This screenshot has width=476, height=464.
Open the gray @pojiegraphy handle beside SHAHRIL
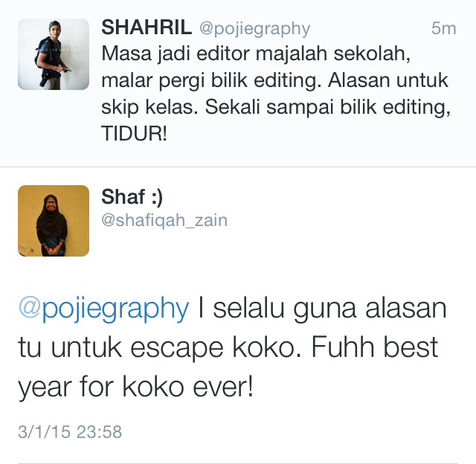pyautogui.click(x=254, y=29)
